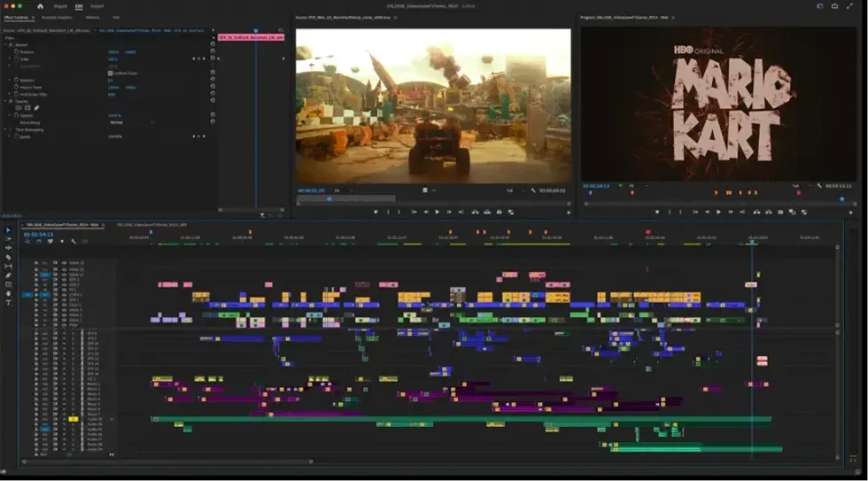The height and width of the screenshot is (481, 868).
Task: Switch to the Import tab
Action: click(60, 6)
